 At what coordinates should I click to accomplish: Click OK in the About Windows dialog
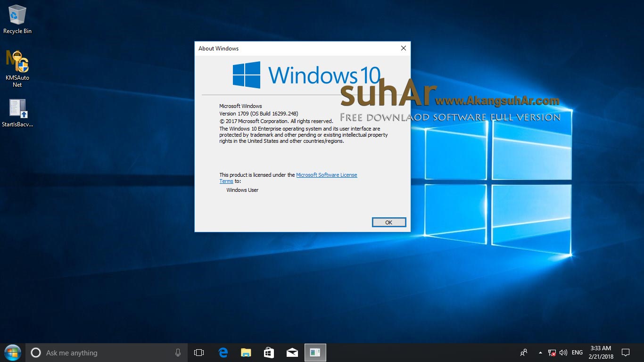389,222
